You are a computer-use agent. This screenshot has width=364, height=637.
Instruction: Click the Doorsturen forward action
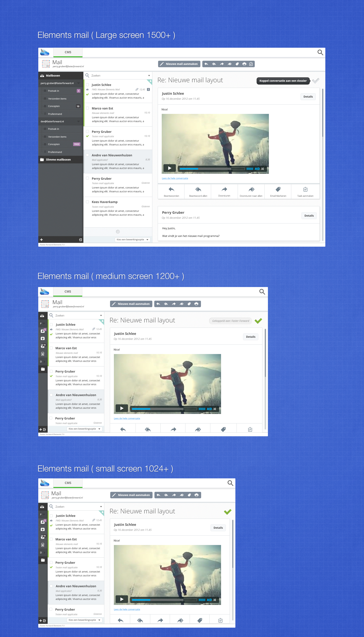coord(224,192)
